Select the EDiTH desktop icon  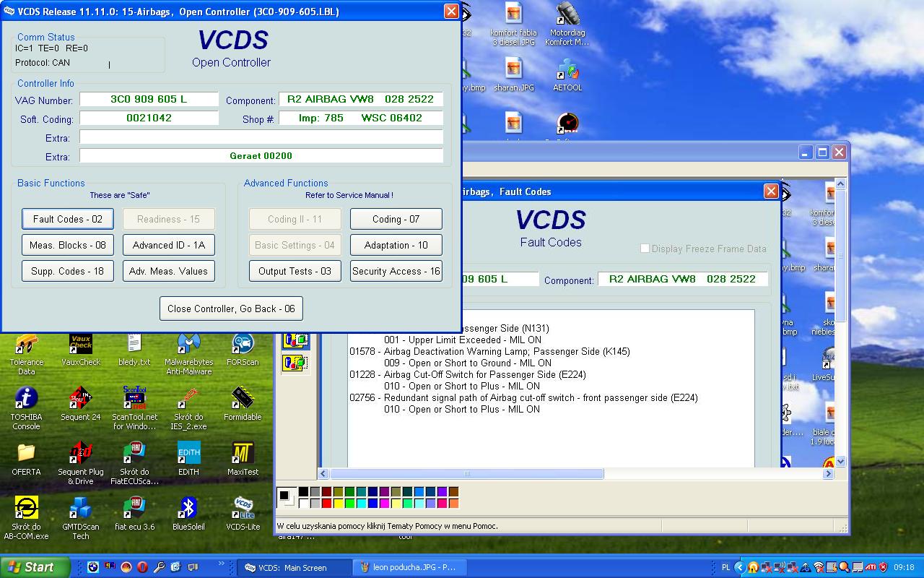click(188, 460)
